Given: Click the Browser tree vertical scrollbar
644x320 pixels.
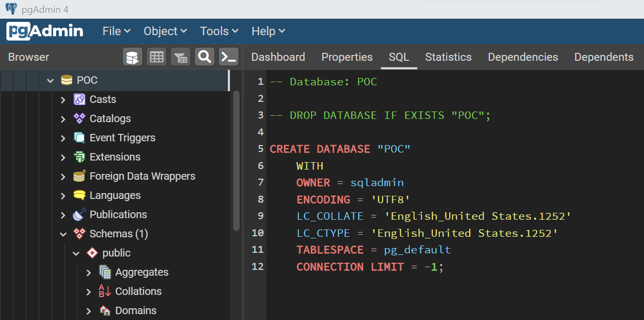Looking at the screenshot, I should tap(236, 160).
